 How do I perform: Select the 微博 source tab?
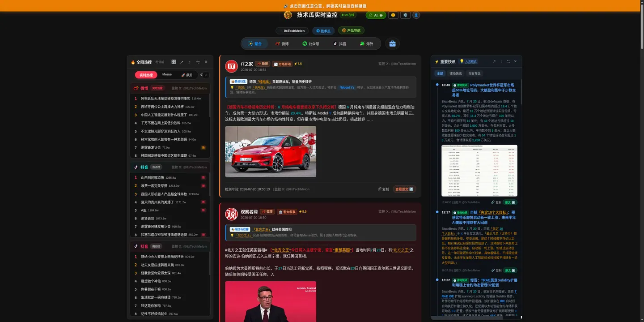282,44
